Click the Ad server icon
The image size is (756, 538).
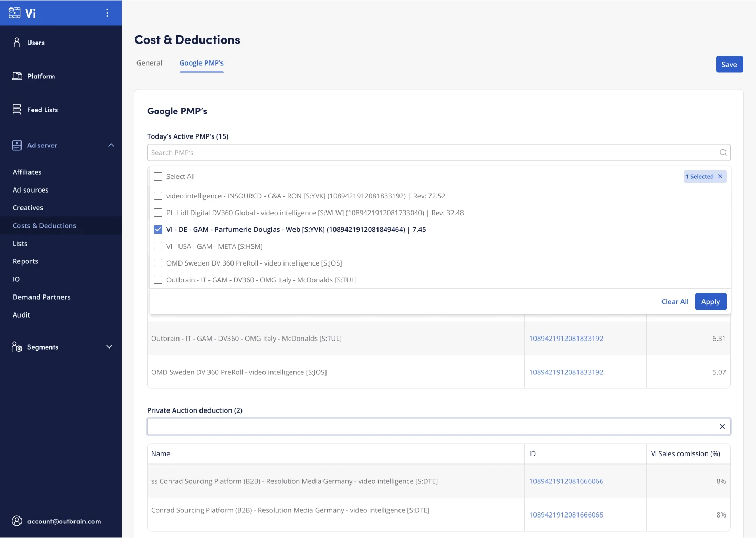coord(17,145)
